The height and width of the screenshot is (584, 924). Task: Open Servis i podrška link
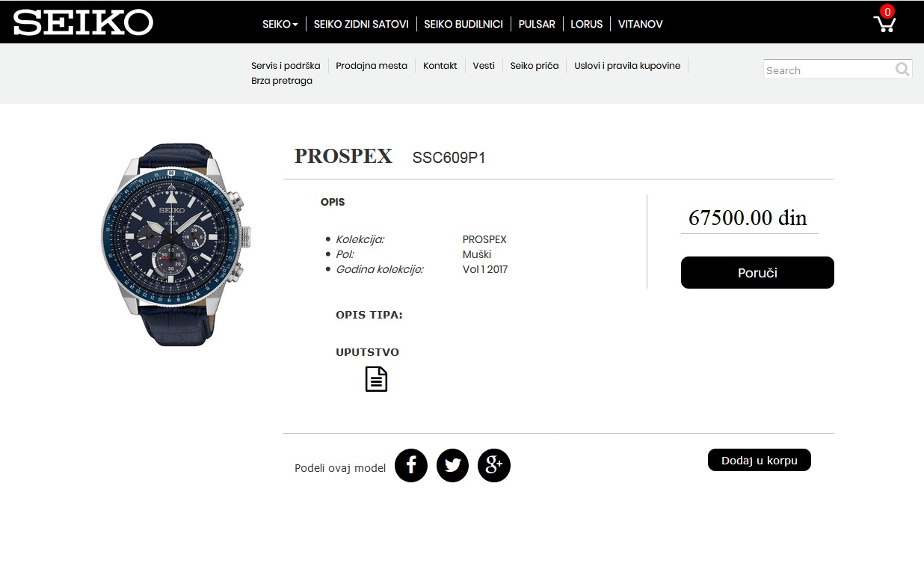(x=286, y=66)
